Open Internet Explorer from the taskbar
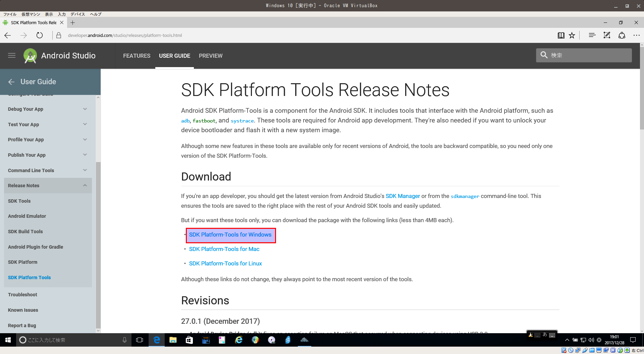The height and width of the screenshot is (354, 644). (x=238, y=340)
